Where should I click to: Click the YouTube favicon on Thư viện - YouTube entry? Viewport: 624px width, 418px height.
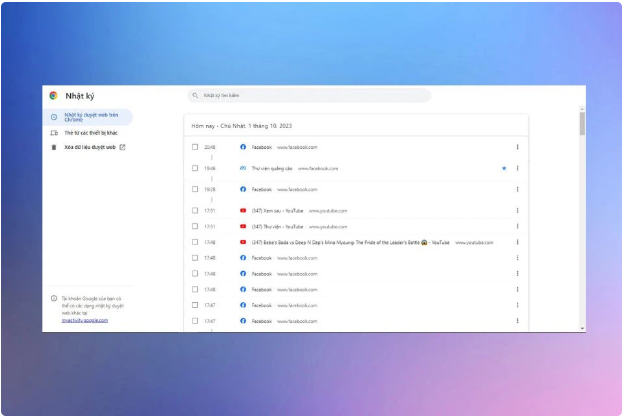tap(243, 227)
